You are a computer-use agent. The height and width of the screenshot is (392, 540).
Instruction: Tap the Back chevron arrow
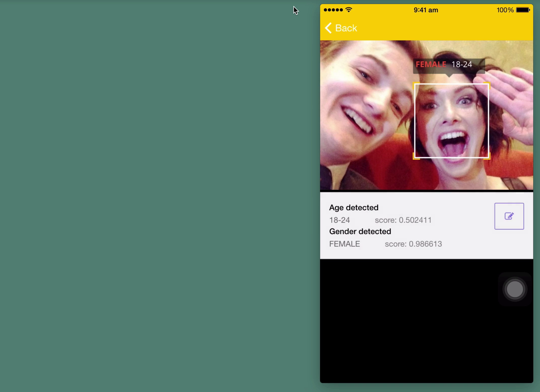328,28
